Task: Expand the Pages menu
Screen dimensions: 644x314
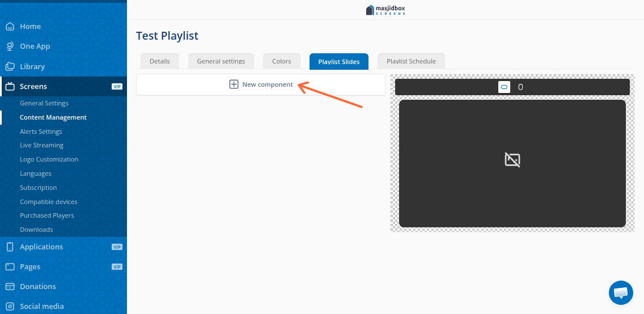Action: click(x=63, y=267)
